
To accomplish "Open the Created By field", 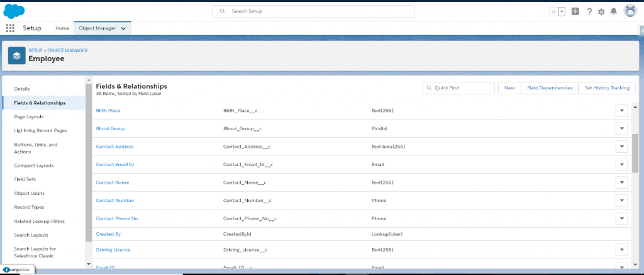I will pos(108,234).
